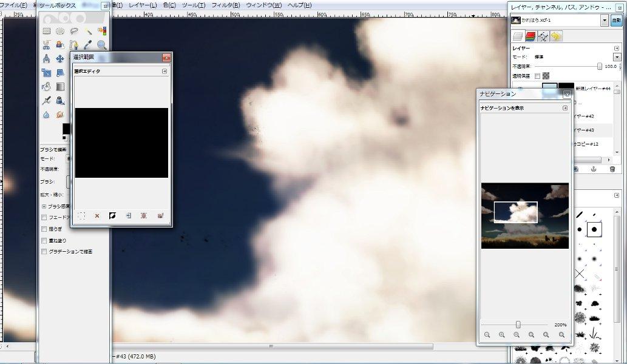Click Select None red X icon
The image size is (627, 364).
tap(97, 216)
